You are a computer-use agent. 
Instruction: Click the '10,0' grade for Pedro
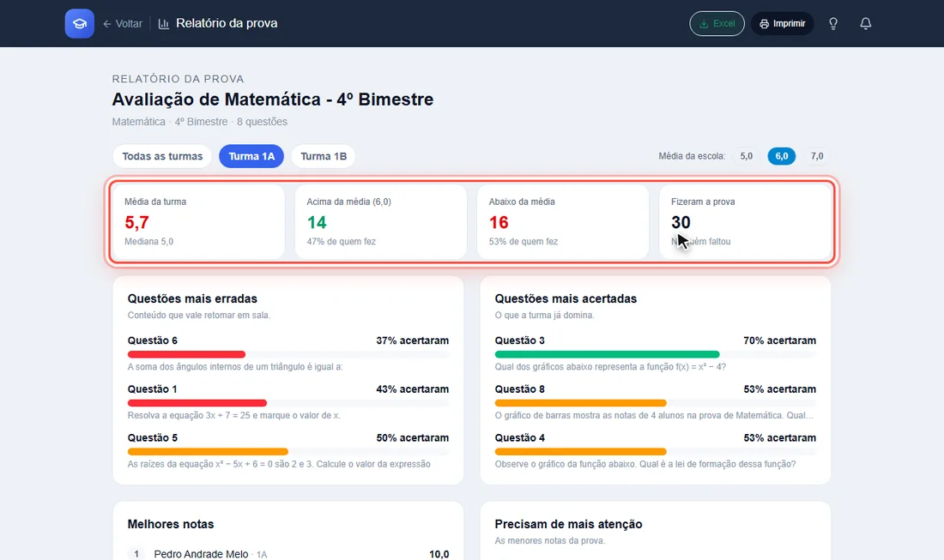point(439,554)
